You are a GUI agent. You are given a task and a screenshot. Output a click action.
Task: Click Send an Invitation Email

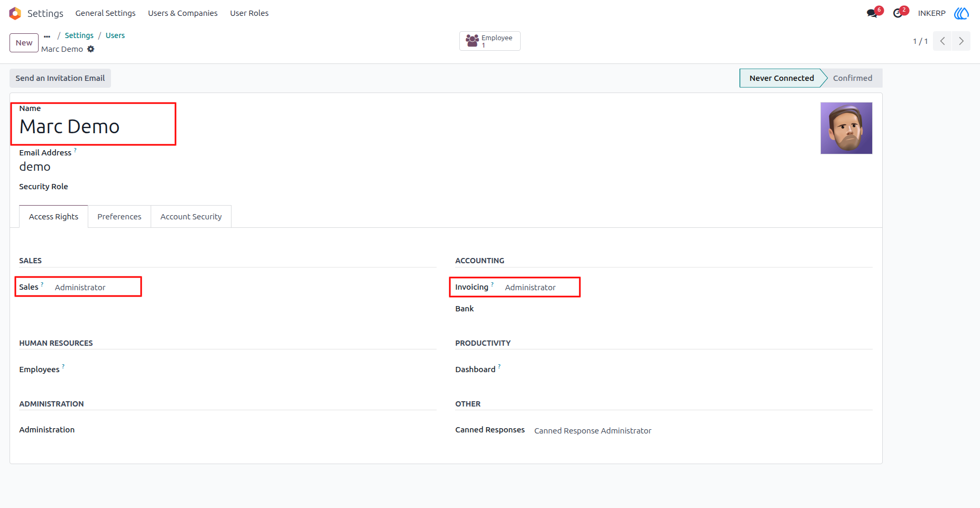[60, 78]
